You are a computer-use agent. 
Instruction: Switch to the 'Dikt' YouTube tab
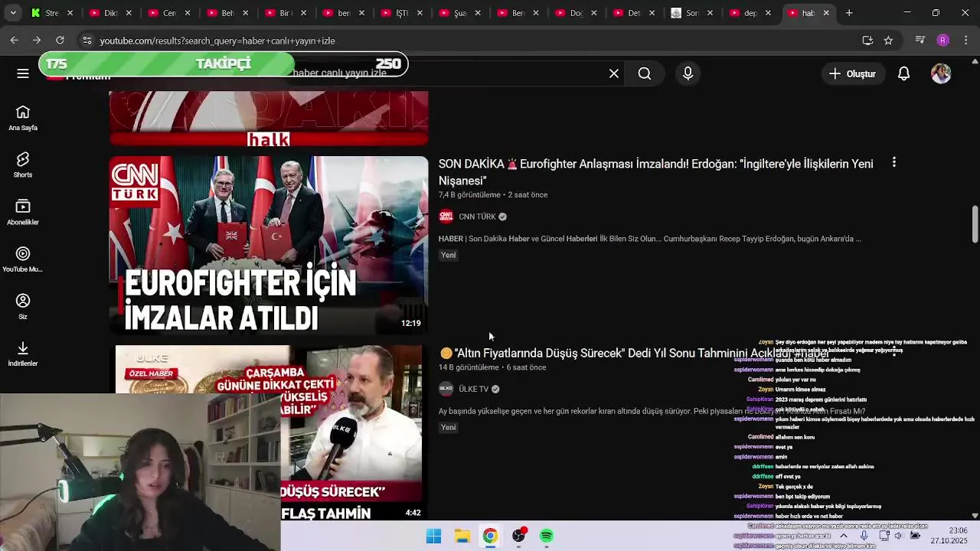110,13
